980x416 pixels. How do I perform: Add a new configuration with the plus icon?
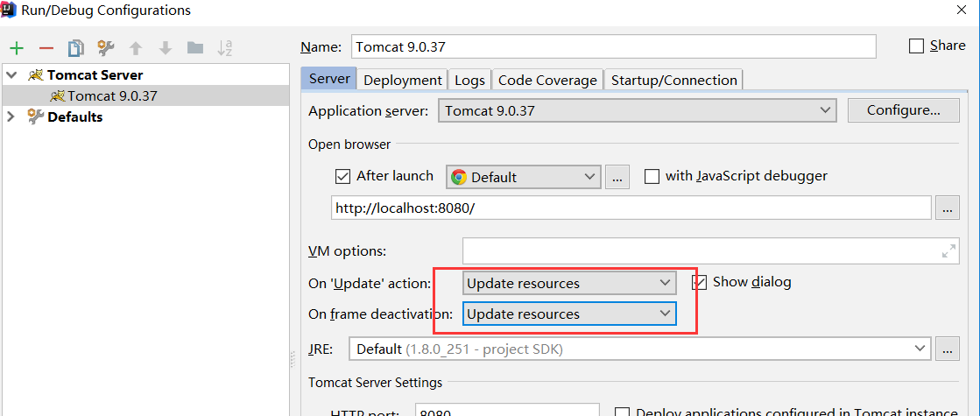(17, 48)
